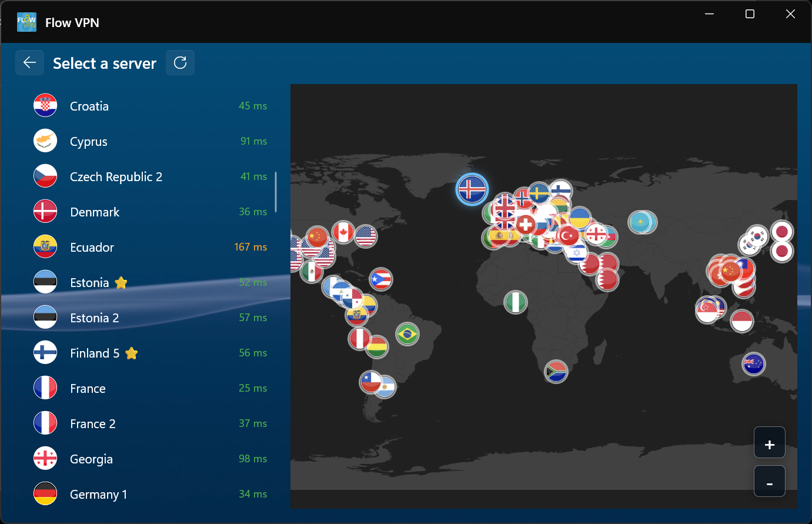Click the Flow VPN app logo
Screen dimensions: 812x524
tap(27, 22)
